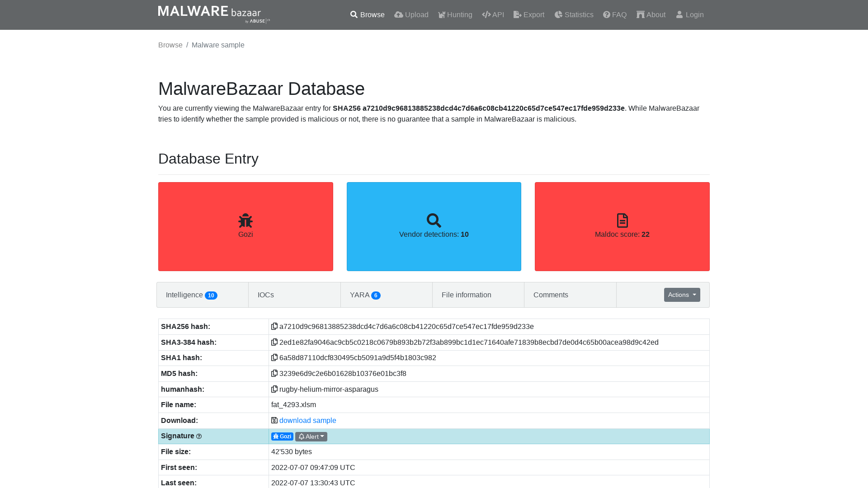The height and width of the screenshot is (488, 868).
Task: Select the Hunting icon in the navbar
Action: 441,14
